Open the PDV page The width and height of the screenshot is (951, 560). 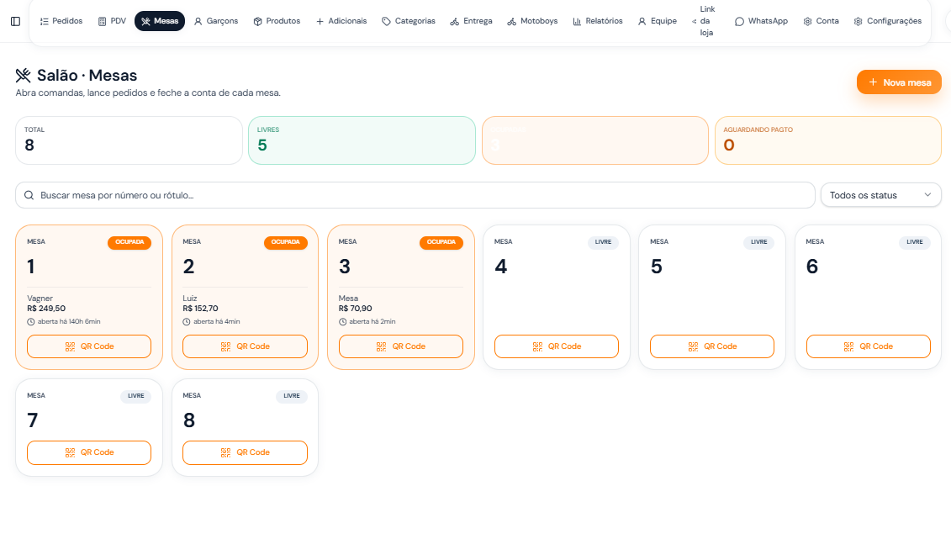click(x=112, y=21)
